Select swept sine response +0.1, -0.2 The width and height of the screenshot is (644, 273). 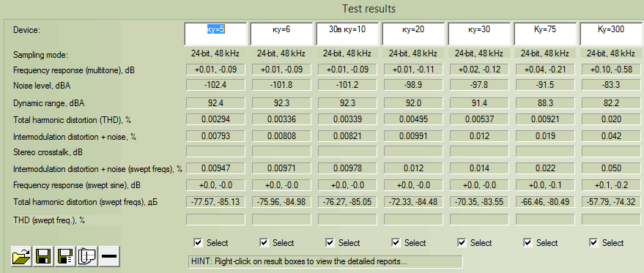pos(611,185)
